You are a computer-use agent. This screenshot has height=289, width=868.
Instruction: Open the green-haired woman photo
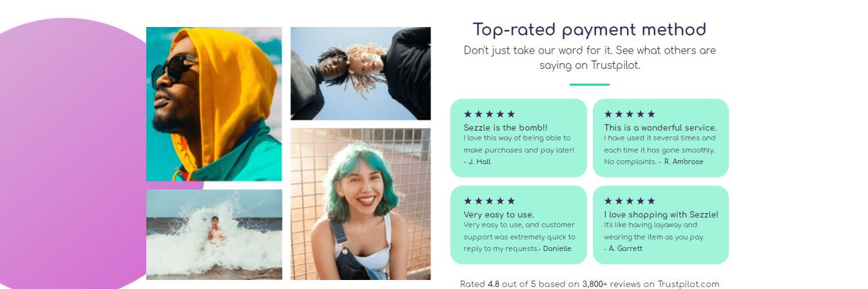(360, 204)
